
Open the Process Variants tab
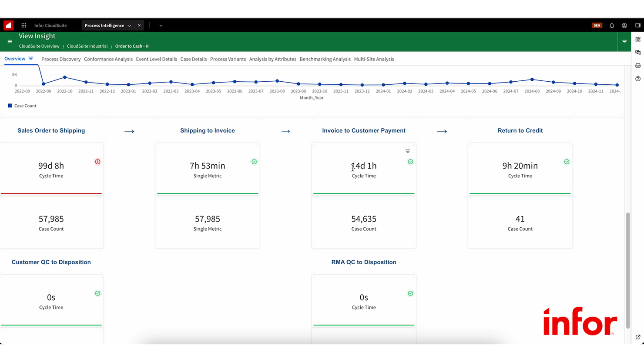click(x=228, y=59)
